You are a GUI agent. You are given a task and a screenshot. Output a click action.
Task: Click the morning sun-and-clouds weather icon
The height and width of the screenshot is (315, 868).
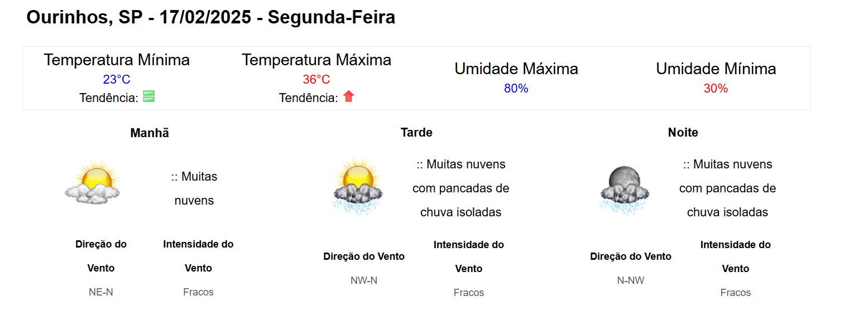92,182
